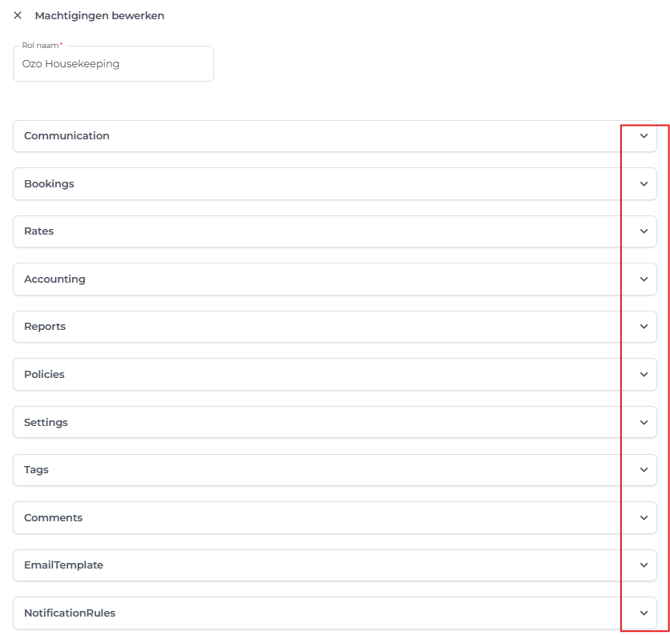This screenshot has height=635, width=670.
Task: Expand the Policies section chevron
Action: [x=643, y=374]
